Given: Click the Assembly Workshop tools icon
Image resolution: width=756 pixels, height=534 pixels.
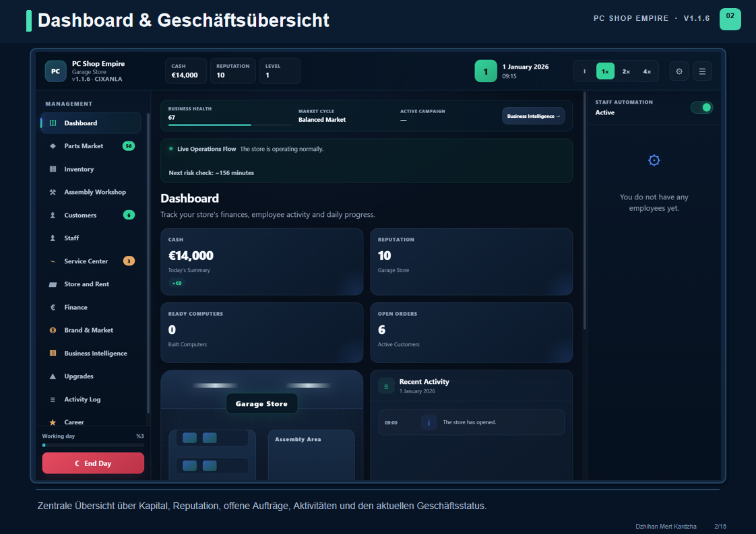Looking at the screenshot, I should point(53,192).
